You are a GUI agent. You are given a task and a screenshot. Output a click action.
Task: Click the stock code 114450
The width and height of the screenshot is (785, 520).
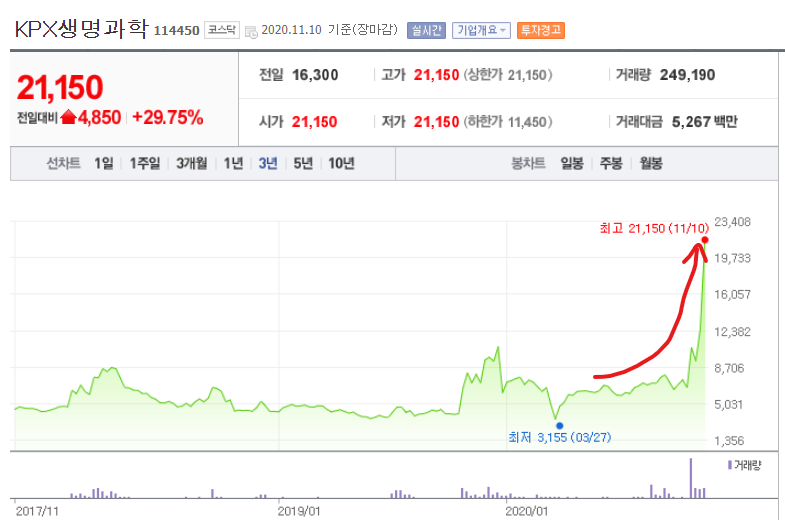coord(176,31)
